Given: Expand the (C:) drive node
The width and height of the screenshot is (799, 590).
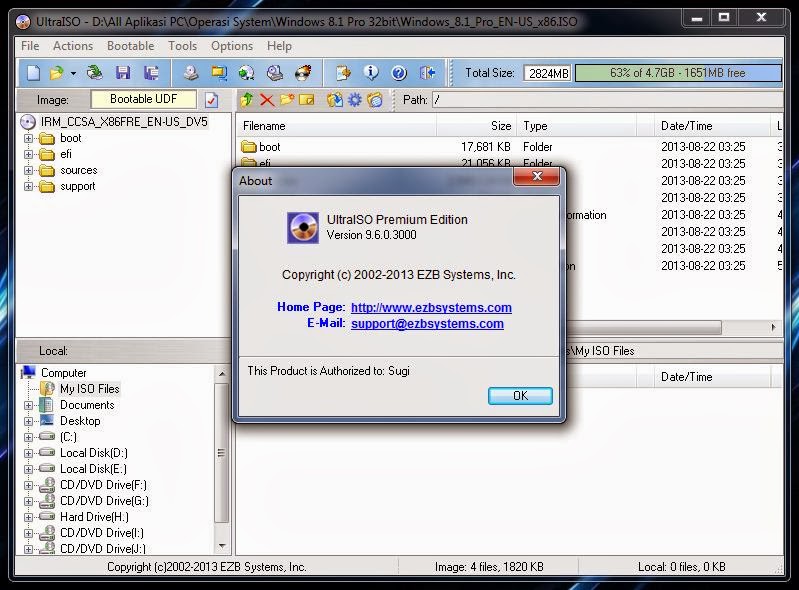Looking at the screenshot, I should tap(29, 437).
